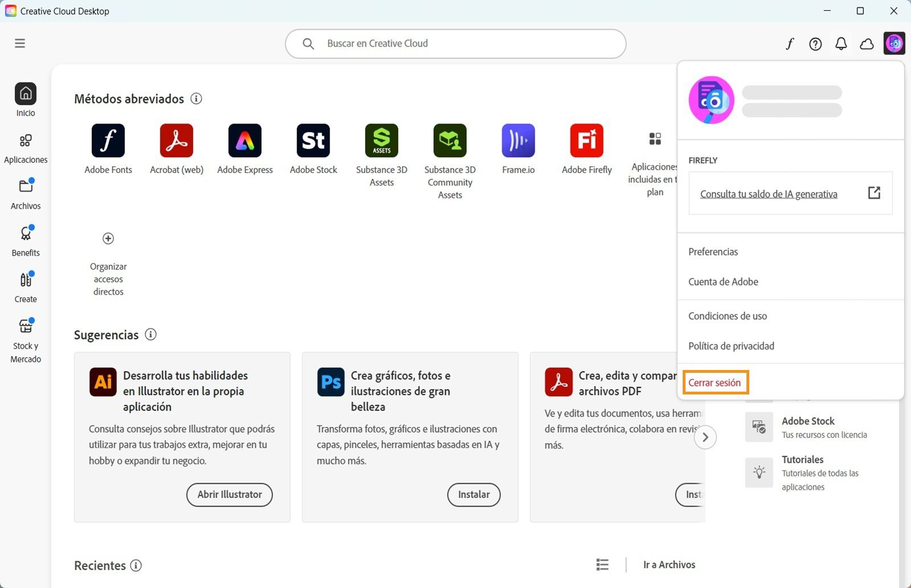
Task: Open Stock y Mercado section
Action: point(26,340)
